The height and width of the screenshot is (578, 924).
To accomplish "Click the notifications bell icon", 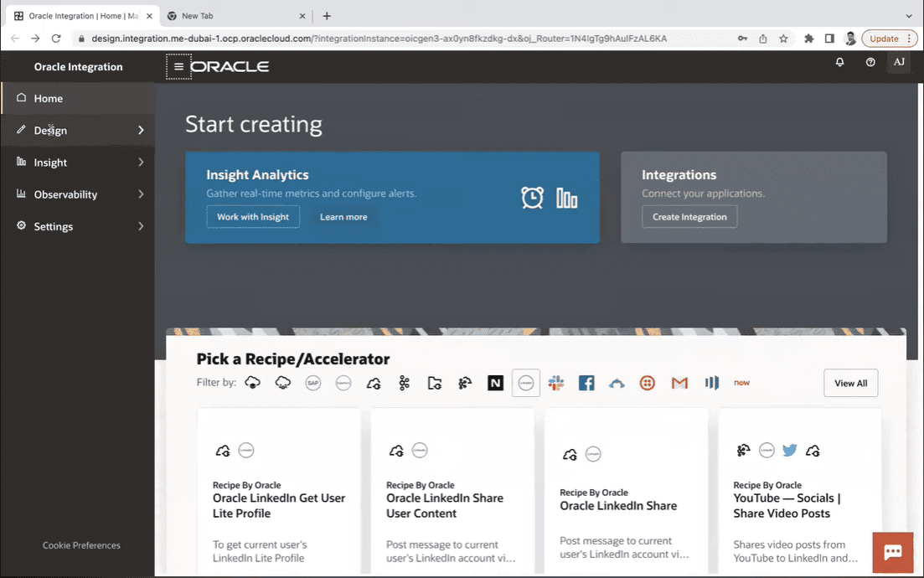I will (839, 62).
